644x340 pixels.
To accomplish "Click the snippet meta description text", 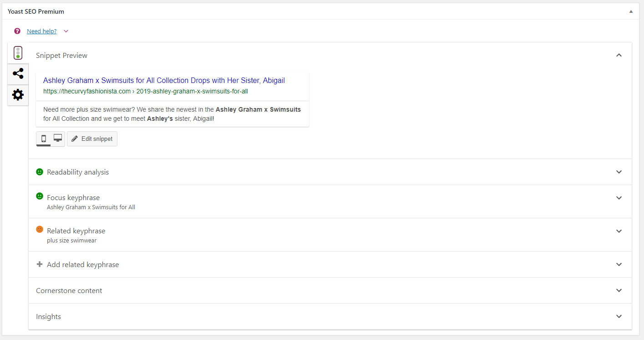I will pos(172,114).
